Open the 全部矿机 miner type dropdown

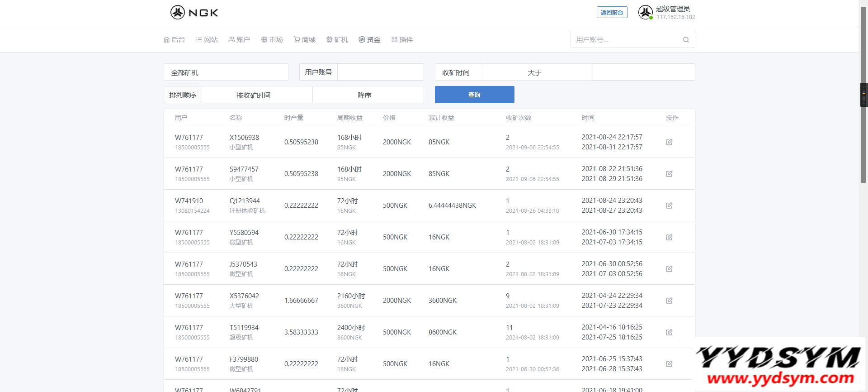click(226, 72)
